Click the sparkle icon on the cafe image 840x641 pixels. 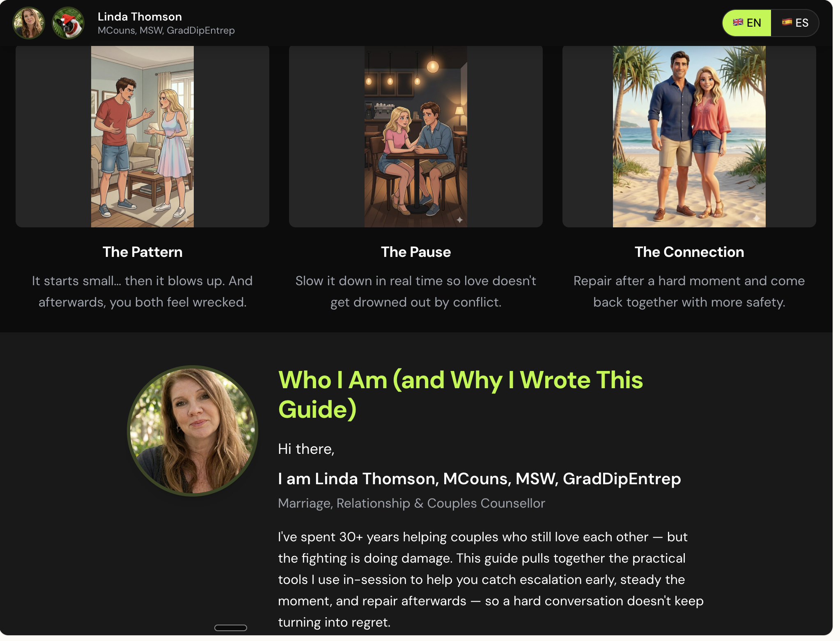pyautogui.click(x=459, y=220)
